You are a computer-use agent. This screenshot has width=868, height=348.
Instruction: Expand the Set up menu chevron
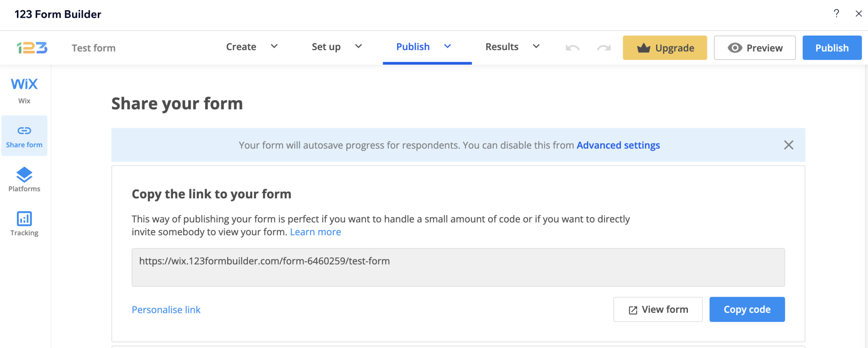(359, 46)
